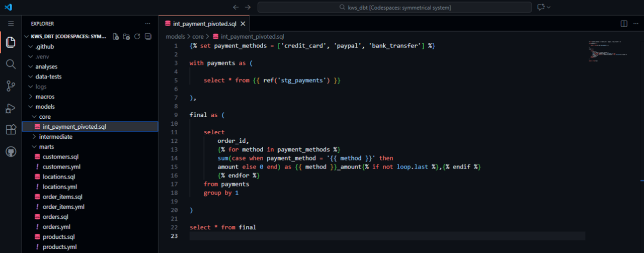Click the VS Code logo icon
Image resolution: width=644 pixels, height=253 pixels.
tap(8, 7)
